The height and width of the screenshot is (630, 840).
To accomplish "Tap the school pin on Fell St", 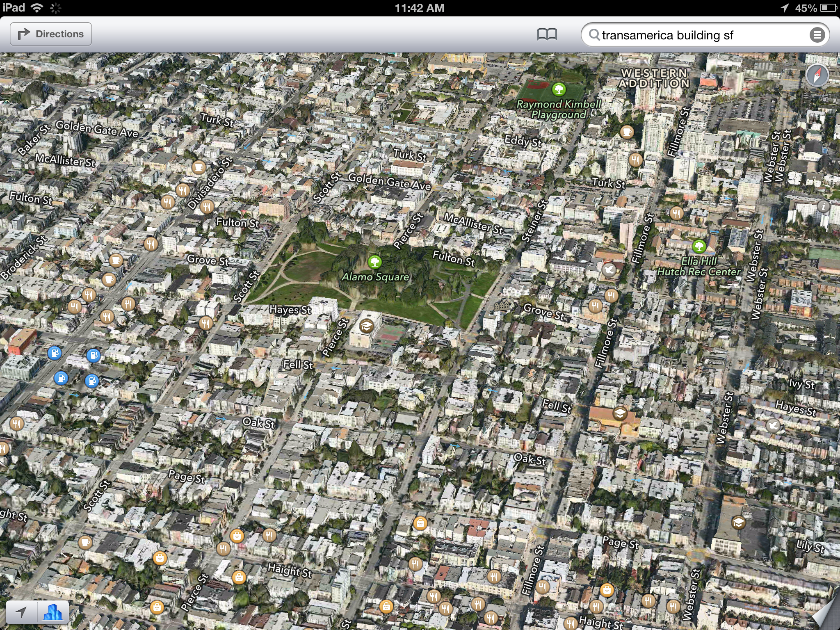I will point(619,413).
